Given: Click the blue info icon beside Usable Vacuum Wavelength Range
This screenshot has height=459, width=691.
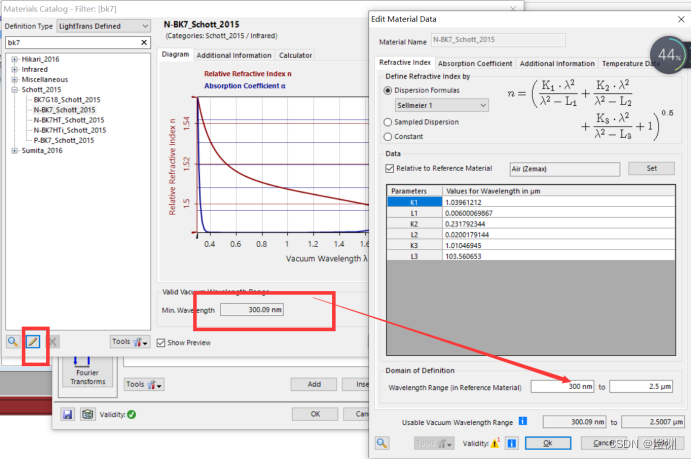Looking at the screenshot, I should tap(523, 421).
